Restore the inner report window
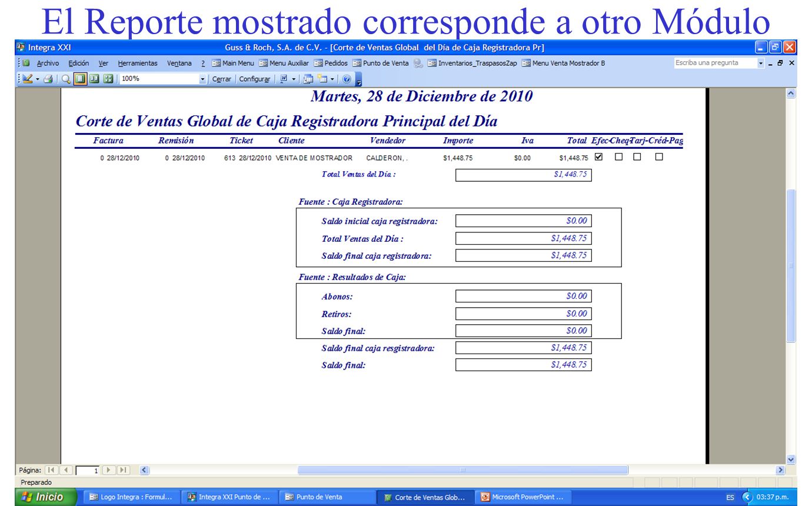This screenshot has width=812, height=506. (781, 63)
